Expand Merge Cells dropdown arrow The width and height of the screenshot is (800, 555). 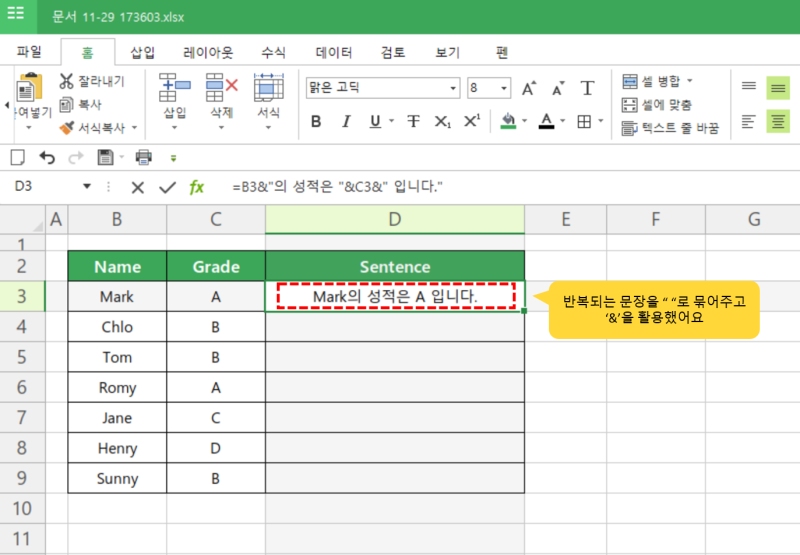point(690,81)
